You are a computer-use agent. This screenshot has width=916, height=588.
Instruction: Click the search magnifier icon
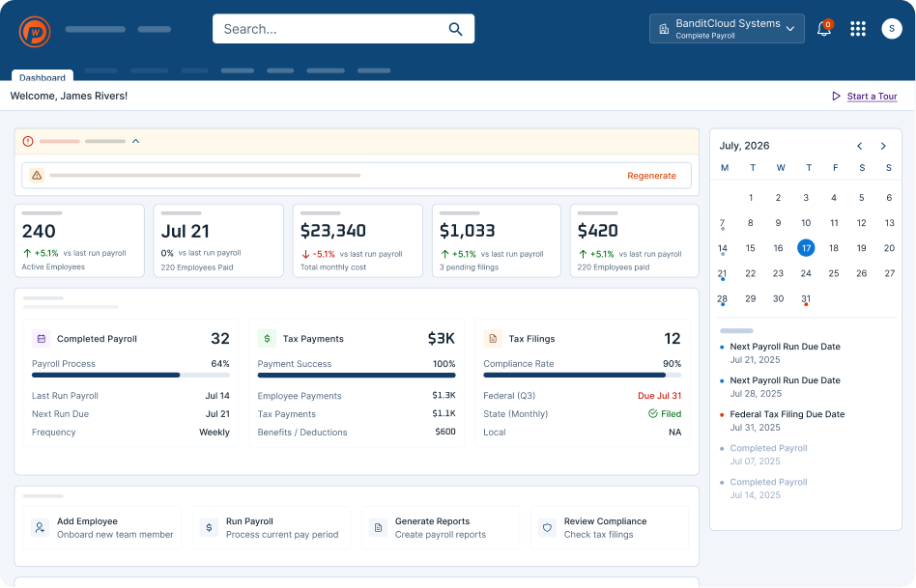[x=455, y=29]
